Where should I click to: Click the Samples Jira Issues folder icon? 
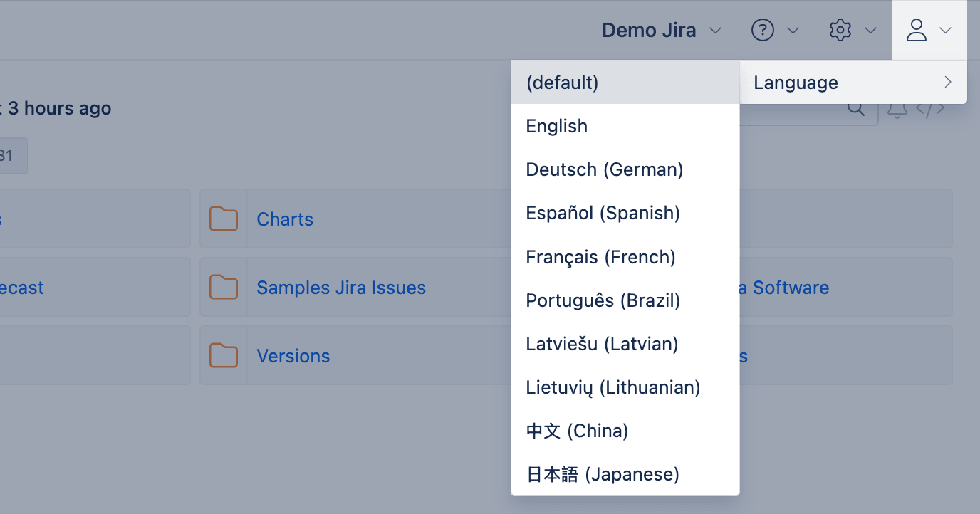[x=224, y=287]
